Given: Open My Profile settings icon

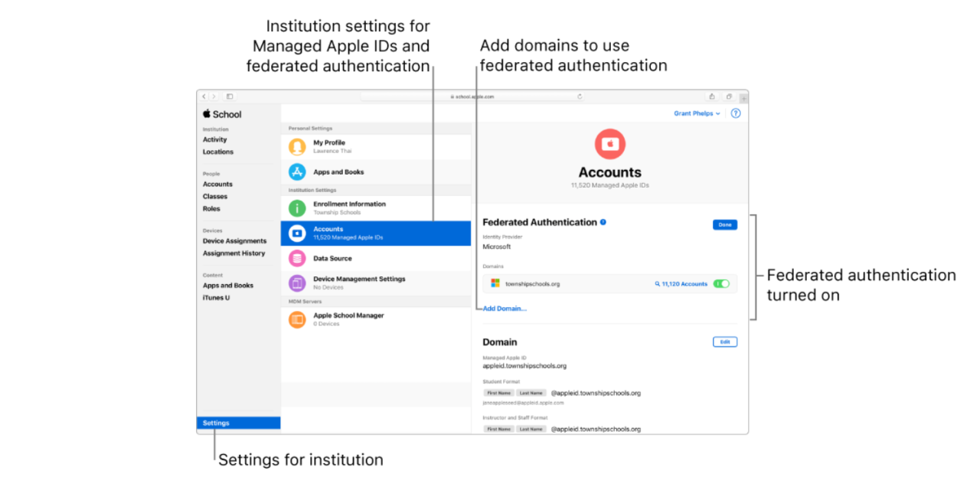Looking at the screenshot, I should (299, 145).
